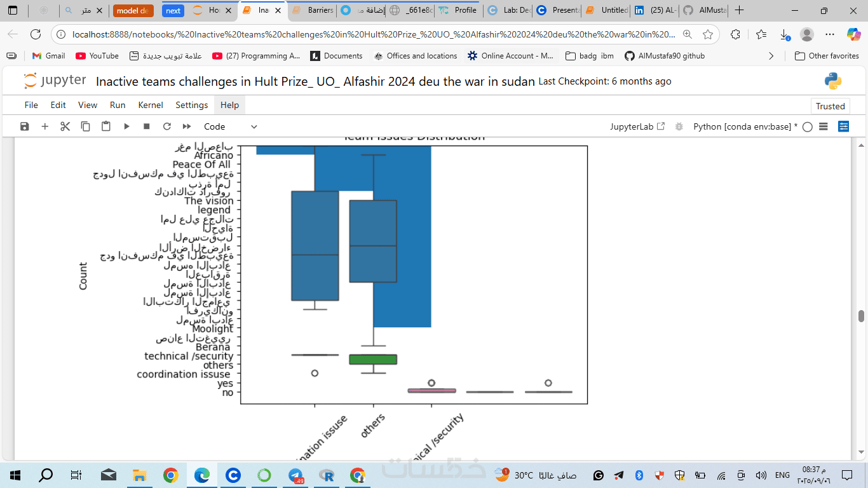Open Windows search in taskbar
This screenshot has width=868, height=488.
(46, 475)
